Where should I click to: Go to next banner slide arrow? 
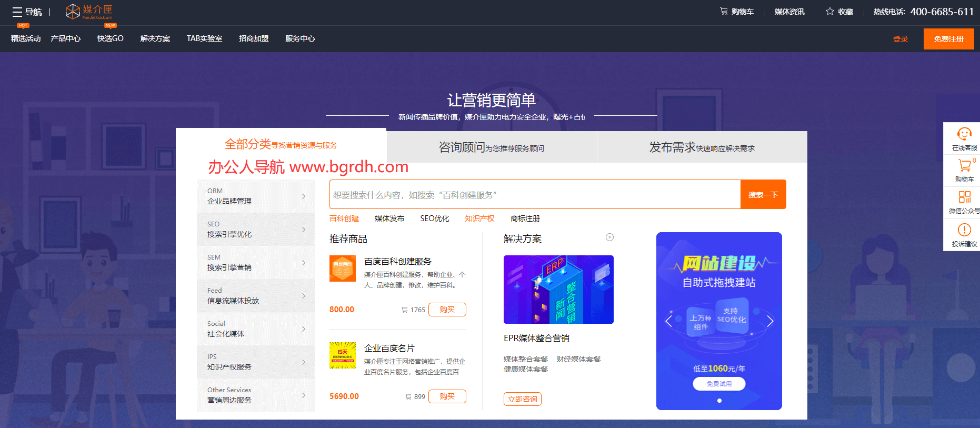770,321
